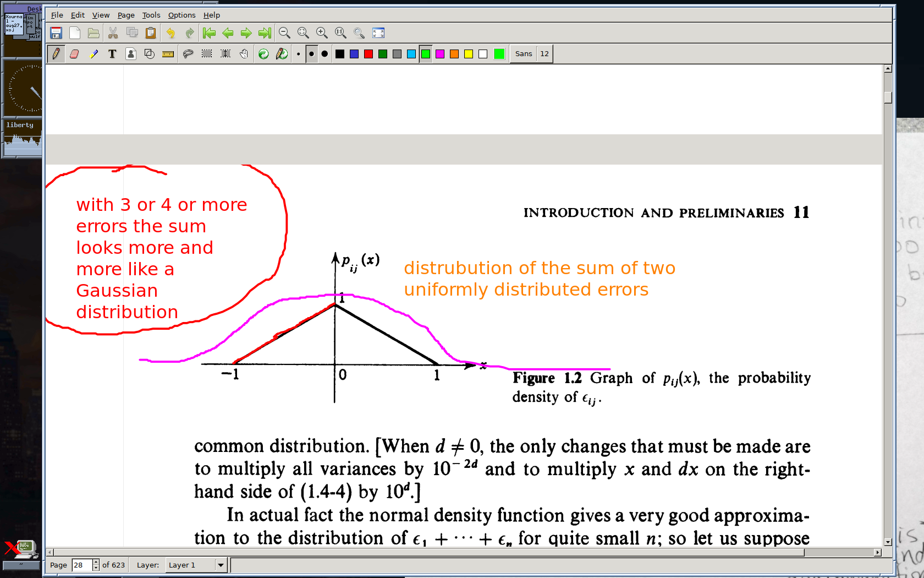This screenshot has height=578, width=924.
Task: Open the Layer 1 dropdown
Action: pos(221,565)
